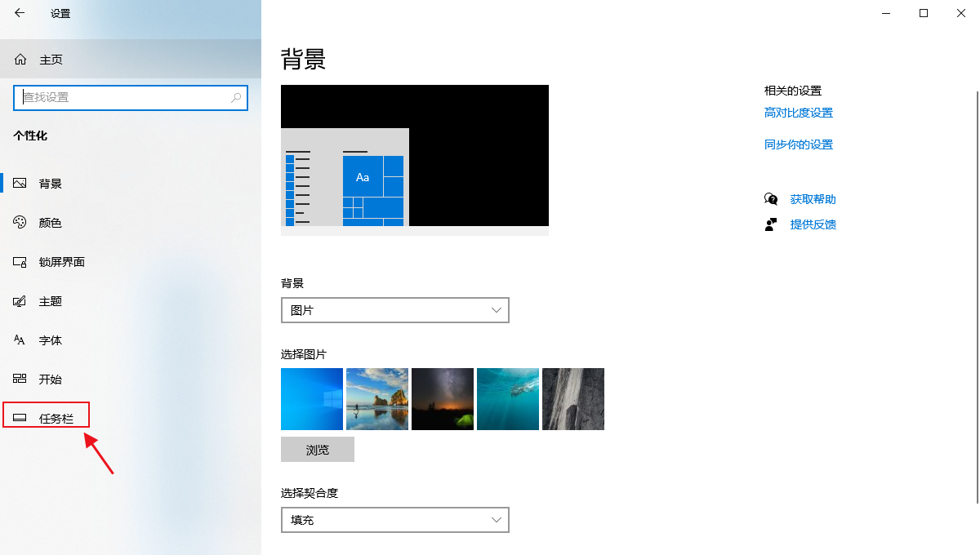Click the 主页 (Home) icon
Screen dimensions: 980x555
pyautogui.click(x=20, y=59)
